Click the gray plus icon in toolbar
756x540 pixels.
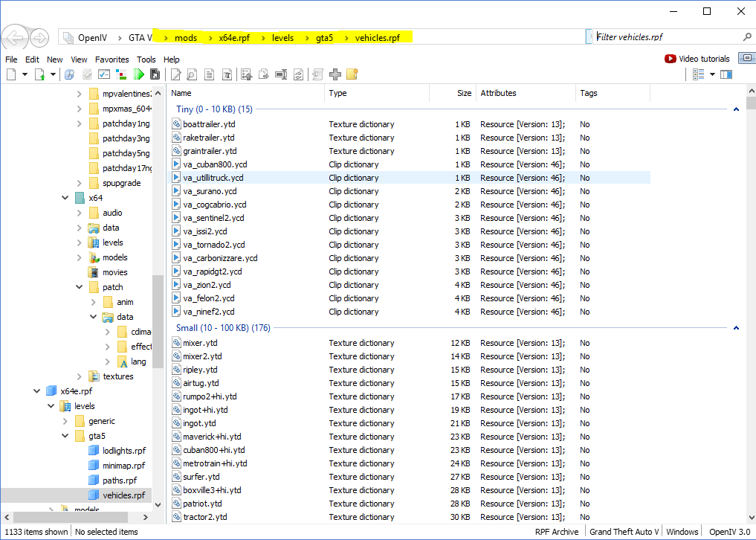click(335, 74)
